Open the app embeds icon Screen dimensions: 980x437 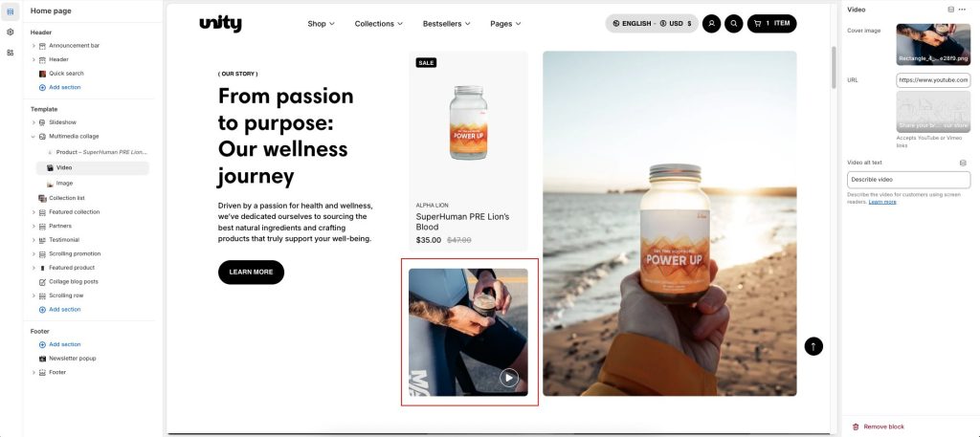[10, 53]
